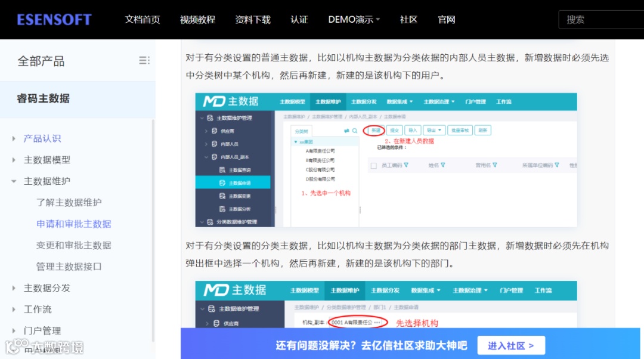This screenshot has width=644, height=359.
Task: Click the 刷新 button in embedded toolbar
Action: 482,131
